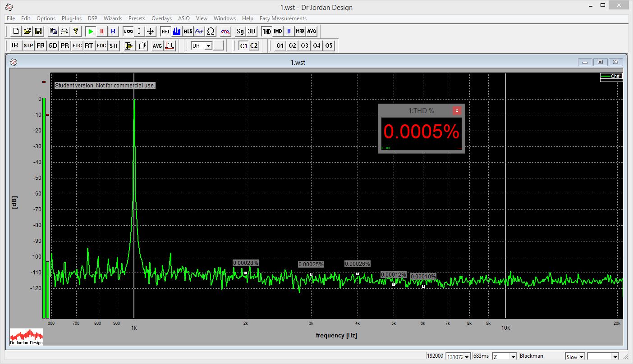
Task: Open a file with the folder icon
Action: coord(28,31)
